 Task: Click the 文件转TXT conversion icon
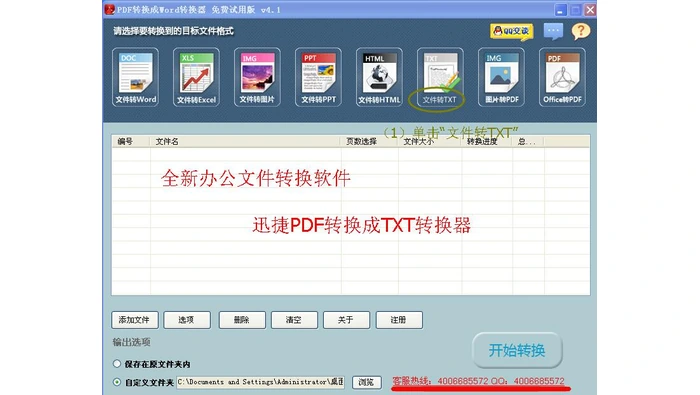point(440,77)
